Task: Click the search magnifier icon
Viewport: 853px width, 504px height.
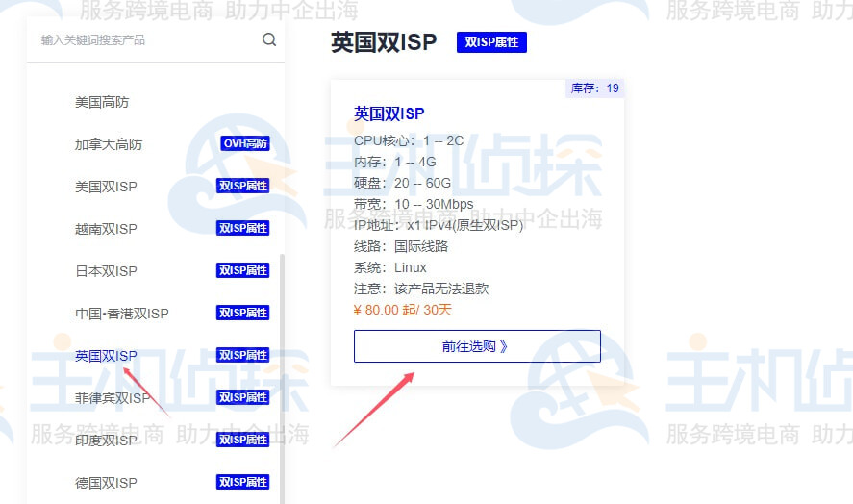Action: click(269, 40)
